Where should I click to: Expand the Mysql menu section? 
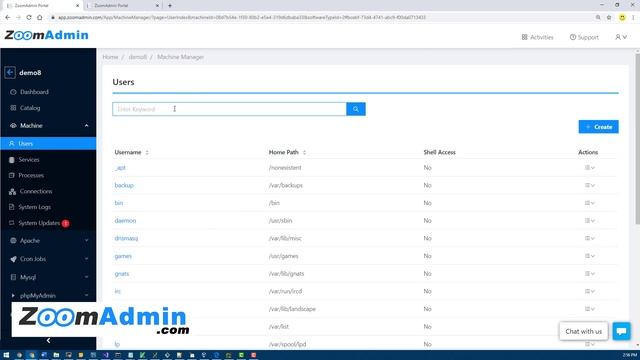pyautogui.click(x=48, y=277)
